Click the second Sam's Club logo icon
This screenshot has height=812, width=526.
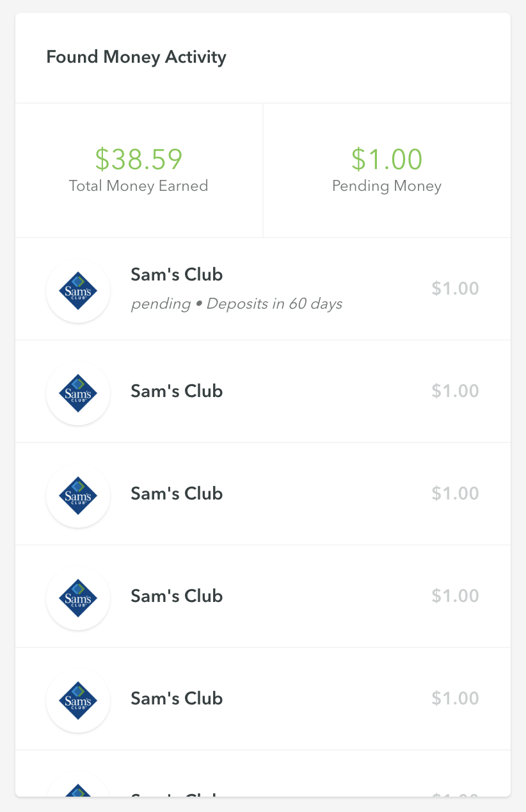pyautogui.click(x=78, y=393)
